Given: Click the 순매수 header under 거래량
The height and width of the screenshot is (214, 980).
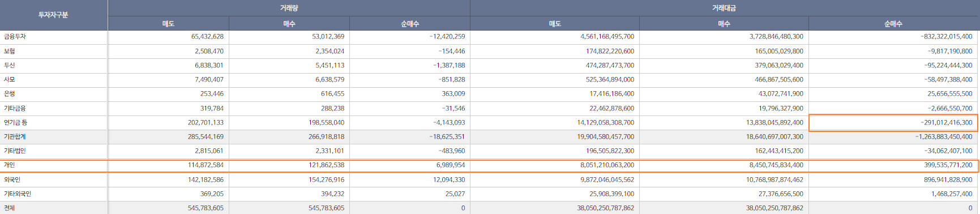Looking at the screenshot, I should tap(410, 24).
